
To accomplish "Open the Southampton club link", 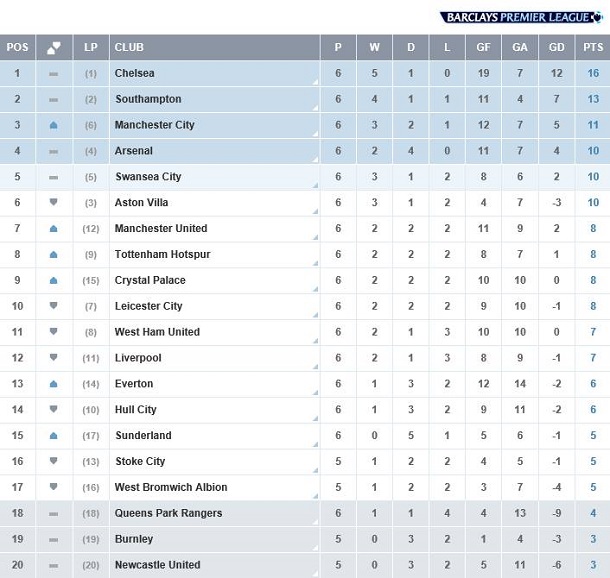I will (x=148, y=99).
